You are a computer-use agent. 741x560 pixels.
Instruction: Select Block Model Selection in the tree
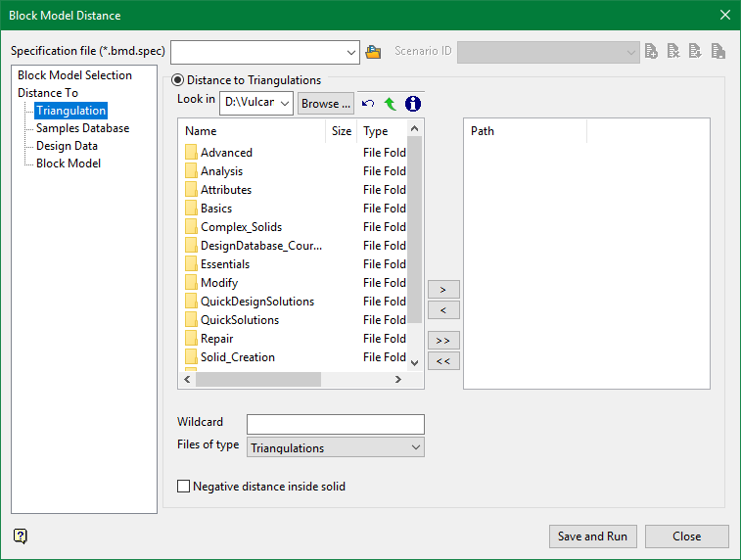point(74,75)
